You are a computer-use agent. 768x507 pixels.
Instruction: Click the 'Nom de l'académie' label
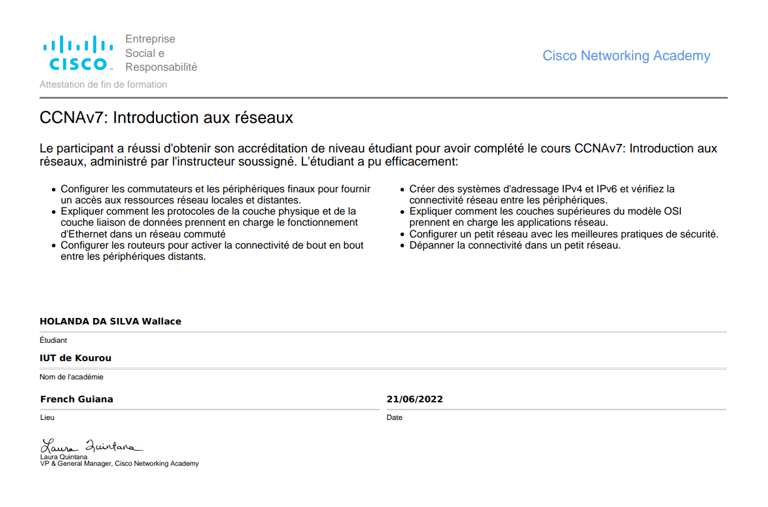[x=72, y=377]
